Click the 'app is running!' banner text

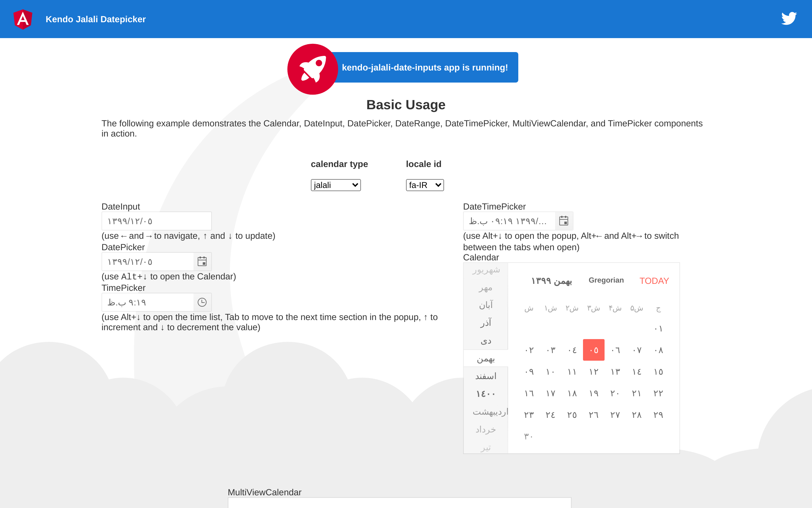tap(425, 68)
